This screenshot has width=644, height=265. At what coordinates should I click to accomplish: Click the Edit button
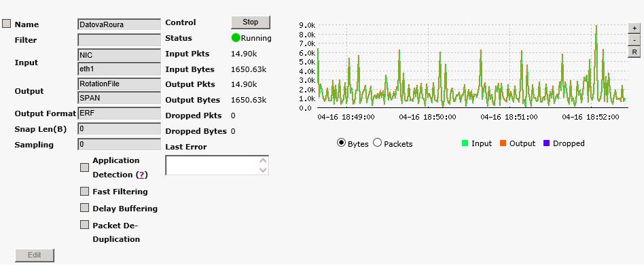tap(35, 255)
